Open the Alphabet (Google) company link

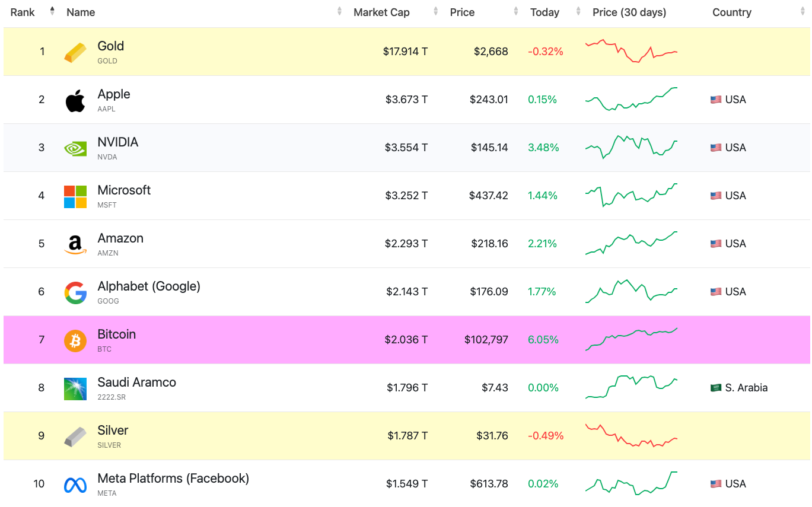click(x=149, y=286)
